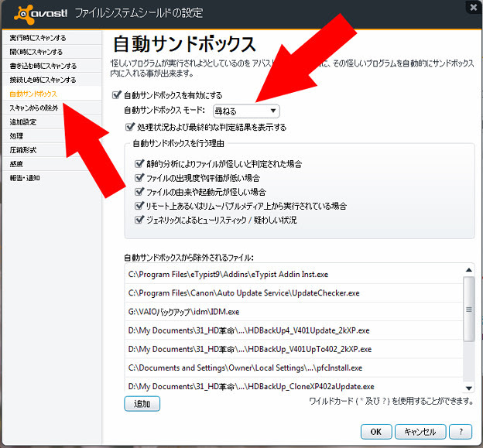Open help with the ? button

[x=461, y=432]
